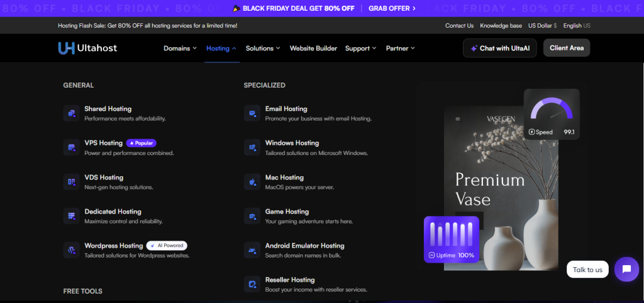644x303 pixels.
Task: Click the Ultahost logo icon
Action: tap(67, 48)
